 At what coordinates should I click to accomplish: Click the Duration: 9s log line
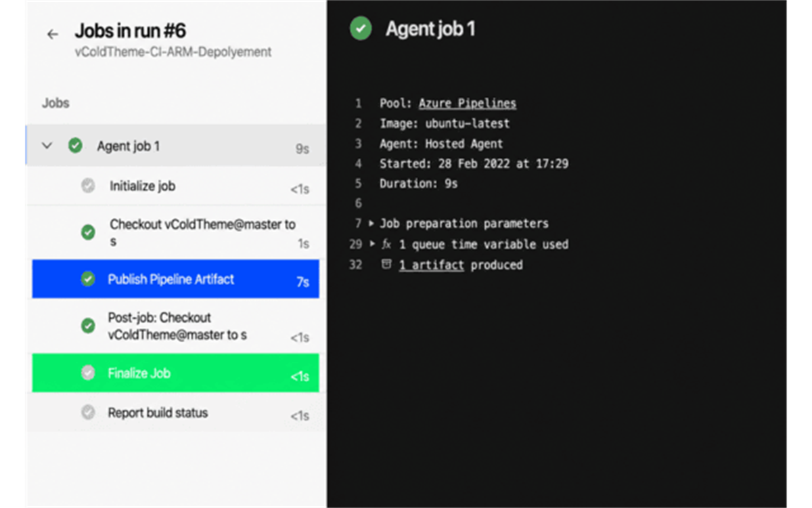pos(418,184)
